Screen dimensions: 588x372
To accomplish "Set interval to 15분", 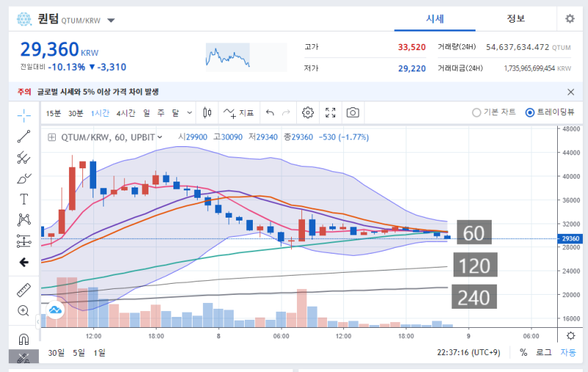I will click(53, 113).
